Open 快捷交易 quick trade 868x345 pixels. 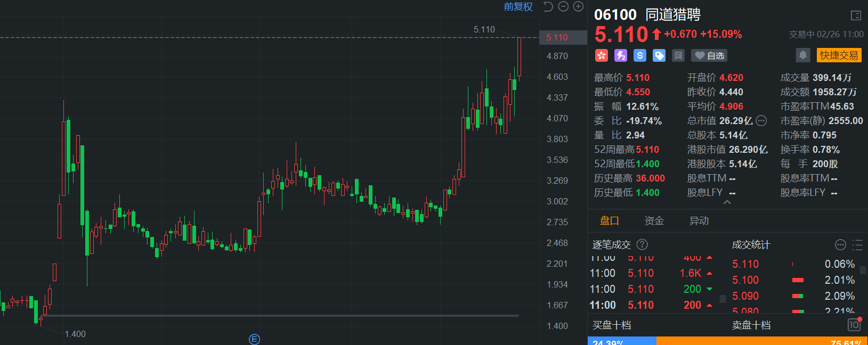pos(839,55)
